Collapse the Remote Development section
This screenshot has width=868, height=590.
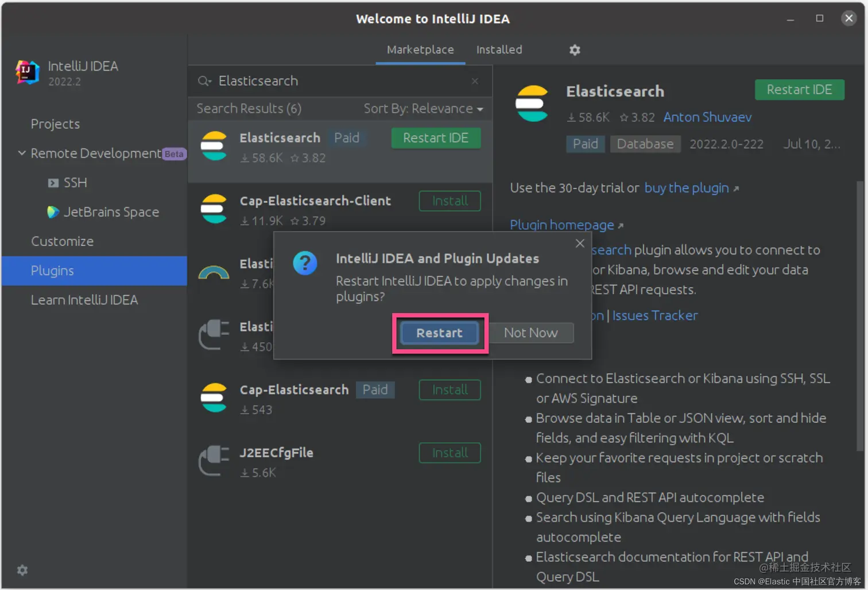click(x=22, y=153)
